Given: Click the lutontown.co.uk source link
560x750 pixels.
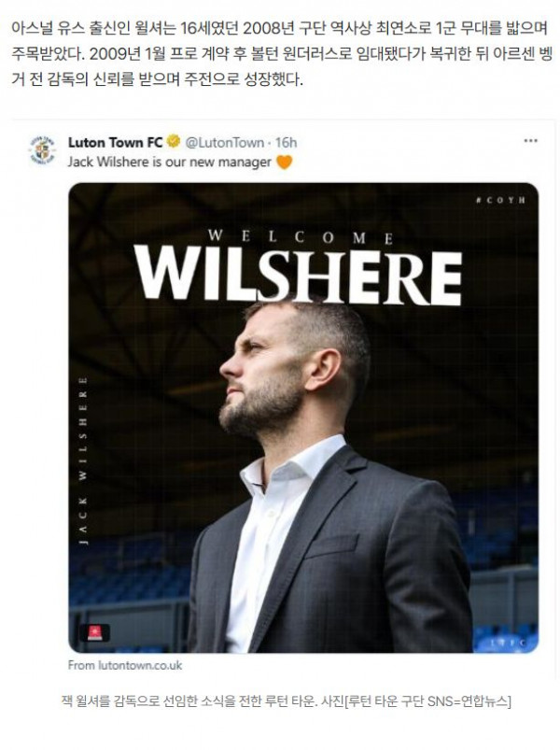Looking at the screenshot, I should (x=125, y=665).
